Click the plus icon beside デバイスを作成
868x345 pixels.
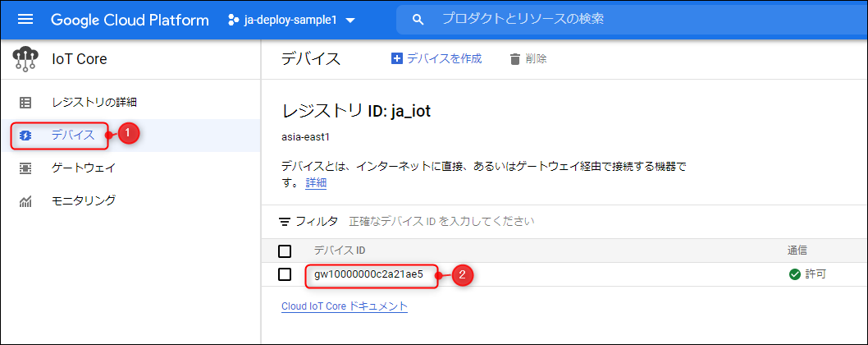point(396,59)
